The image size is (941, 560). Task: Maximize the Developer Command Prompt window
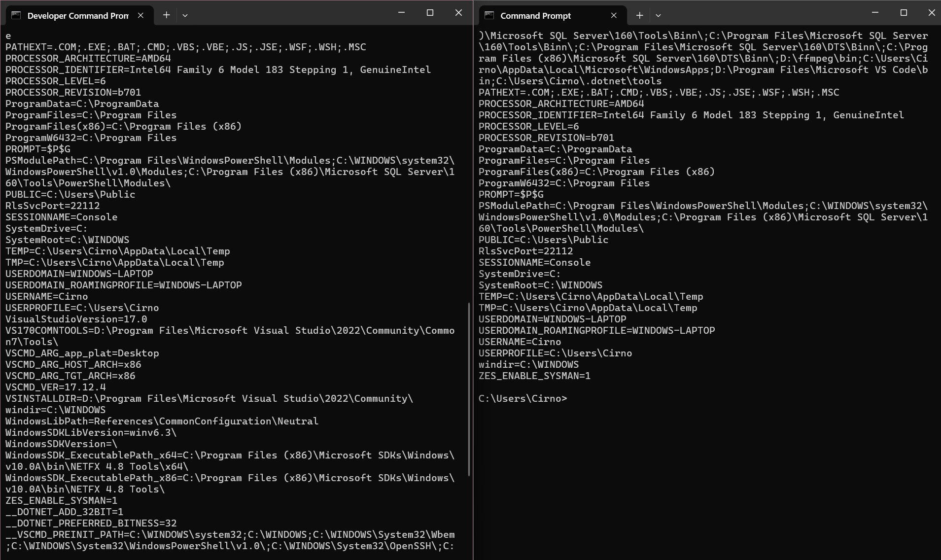pos(430,13)
